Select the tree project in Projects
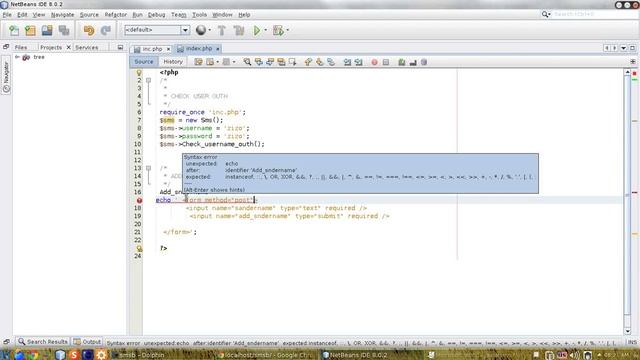The height and width of the screenshot is (360, 640). click(x=39, y=57)
